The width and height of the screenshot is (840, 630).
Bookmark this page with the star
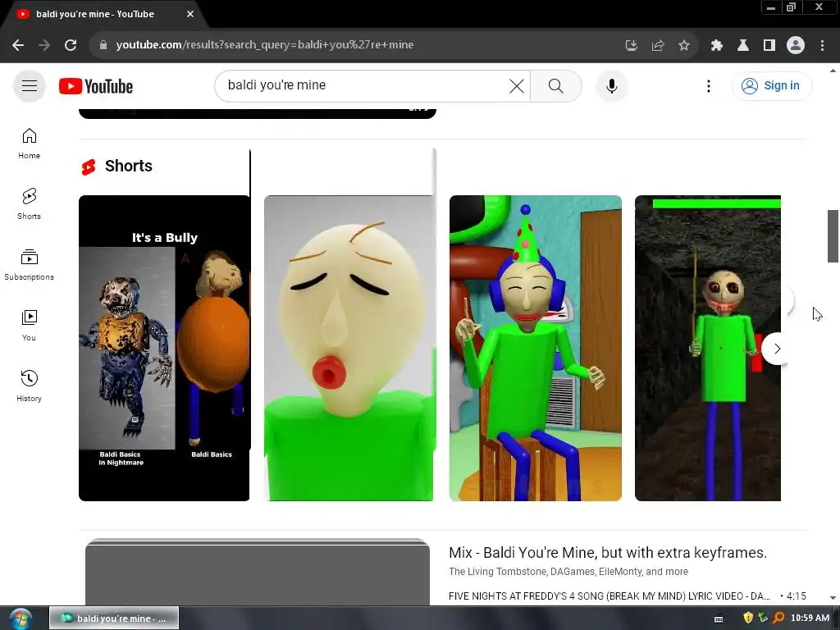(x=684, y=46)
